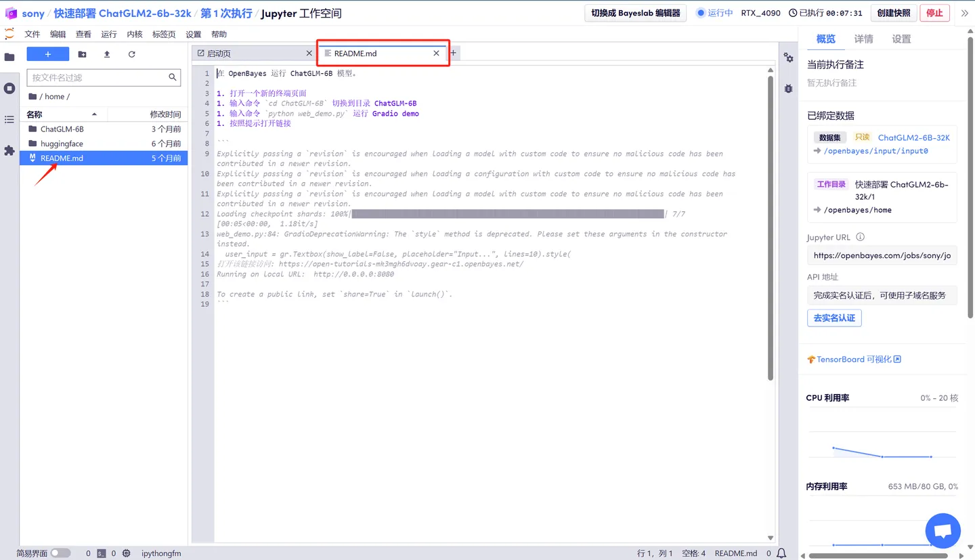Open the file browser sidebar icon
Screen dimensions: 975x560
9,57
